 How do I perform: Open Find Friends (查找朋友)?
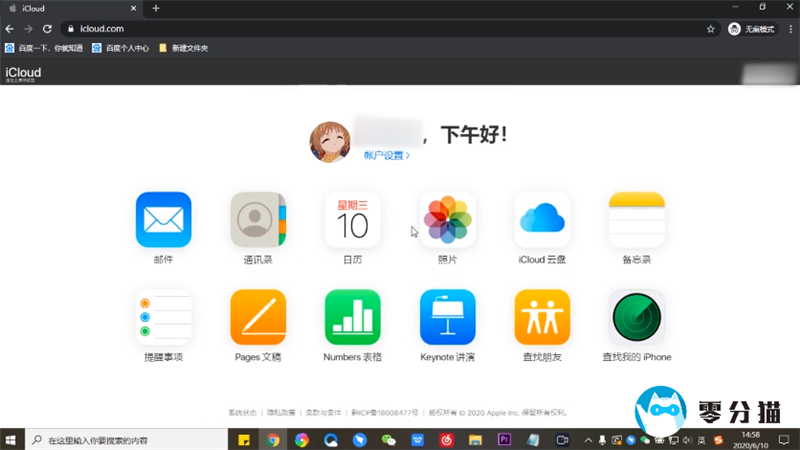click(x=542, y=317)
